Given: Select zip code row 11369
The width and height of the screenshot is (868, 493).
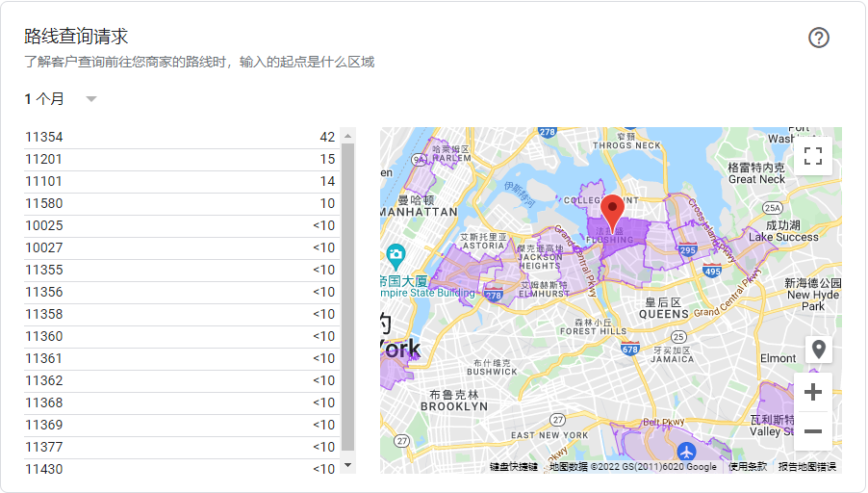Looking at the screenshot, I should point(181,426).
